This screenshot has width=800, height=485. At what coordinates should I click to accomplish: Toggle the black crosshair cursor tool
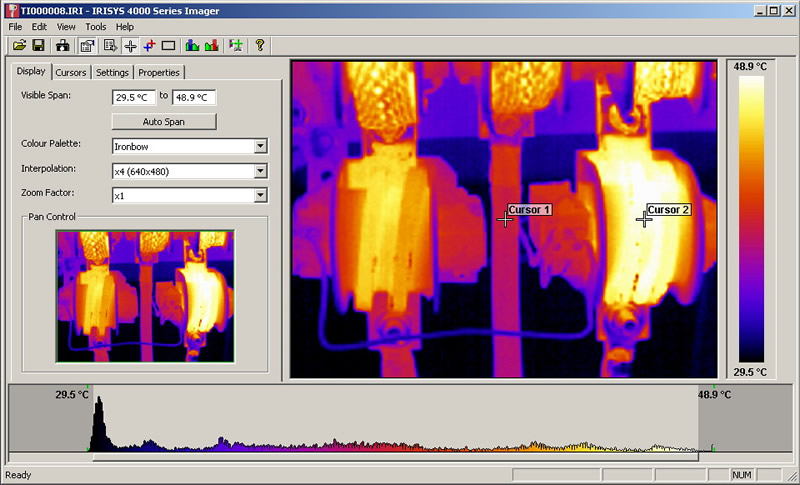click(130, 45)
